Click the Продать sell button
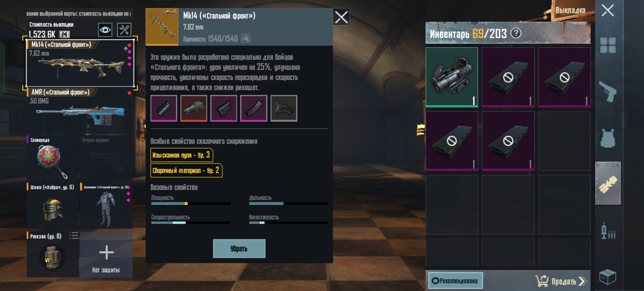 561,281
